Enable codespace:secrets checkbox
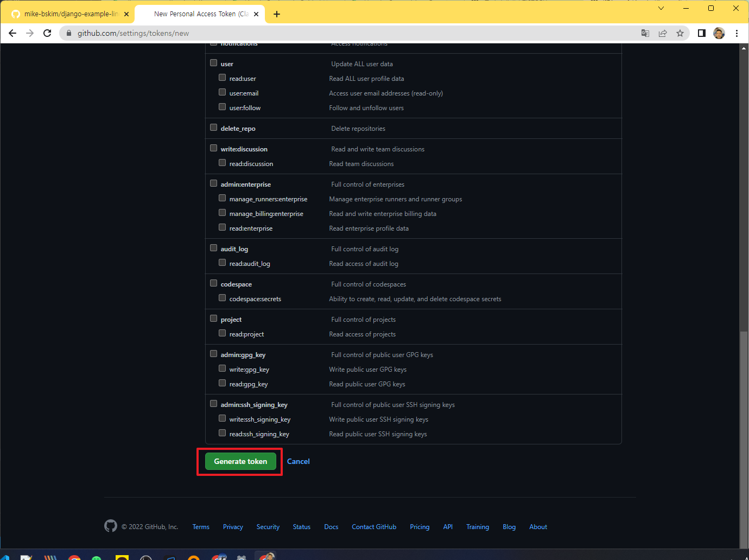 point(223,298)
